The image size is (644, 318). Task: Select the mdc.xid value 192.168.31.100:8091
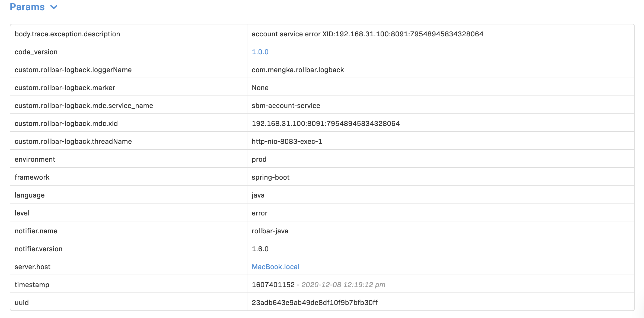point(326,123)
